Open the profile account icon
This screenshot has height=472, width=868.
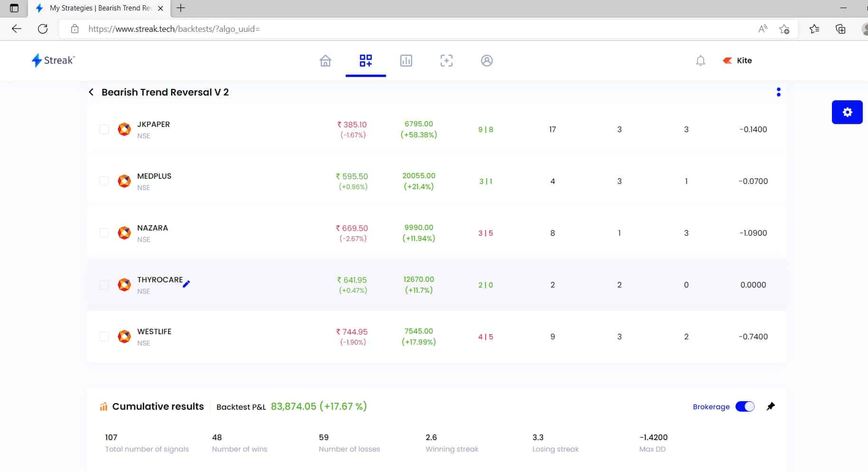click(x=487, y=60)
